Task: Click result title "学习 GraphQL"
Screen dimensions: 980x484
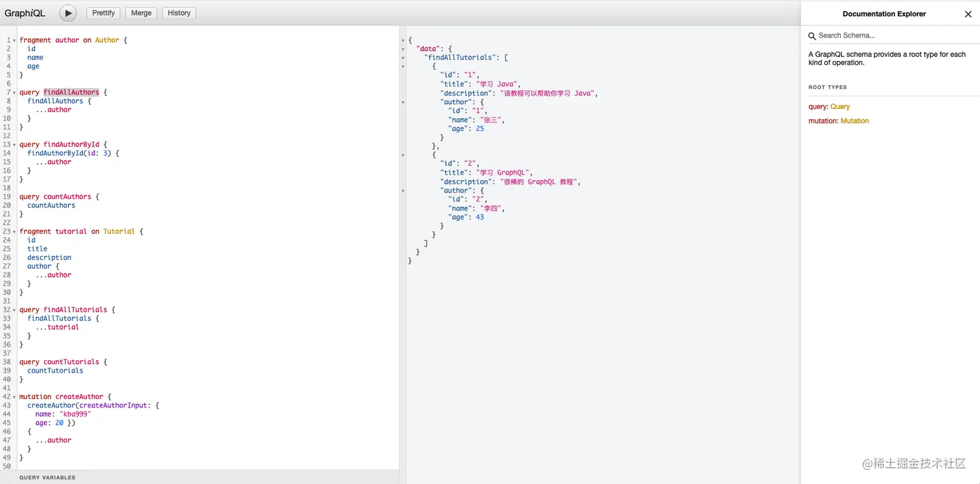Action: click(504, 173)
